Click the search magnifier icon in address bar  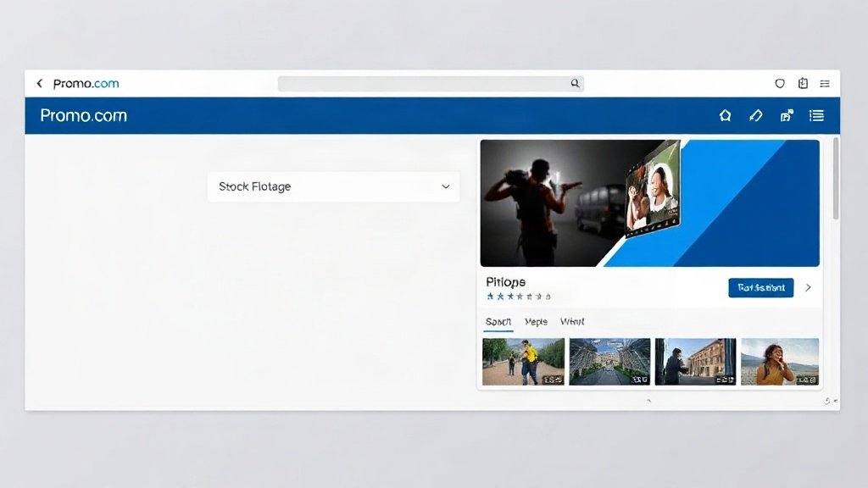tap(576, 84)
